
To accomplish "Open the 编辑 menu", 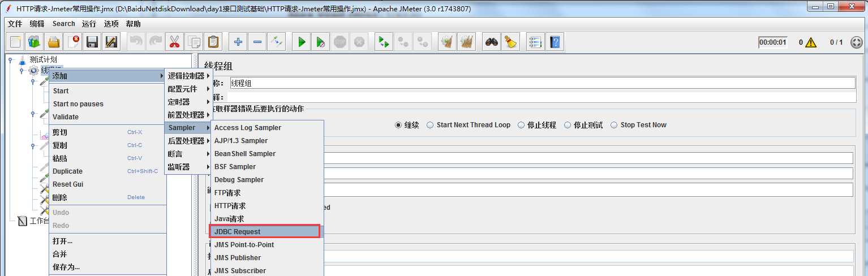I will point(37,24).
